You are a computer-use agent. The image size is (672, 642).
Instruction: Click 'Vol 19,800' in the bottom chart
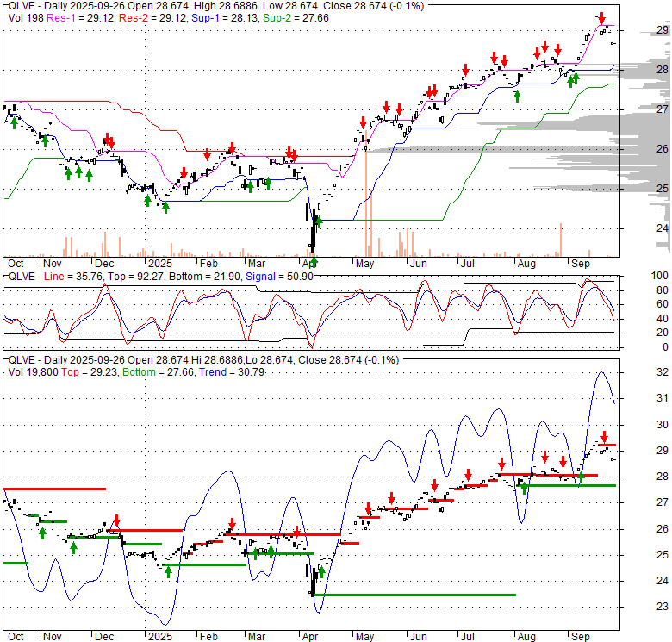tap(33, 372)
